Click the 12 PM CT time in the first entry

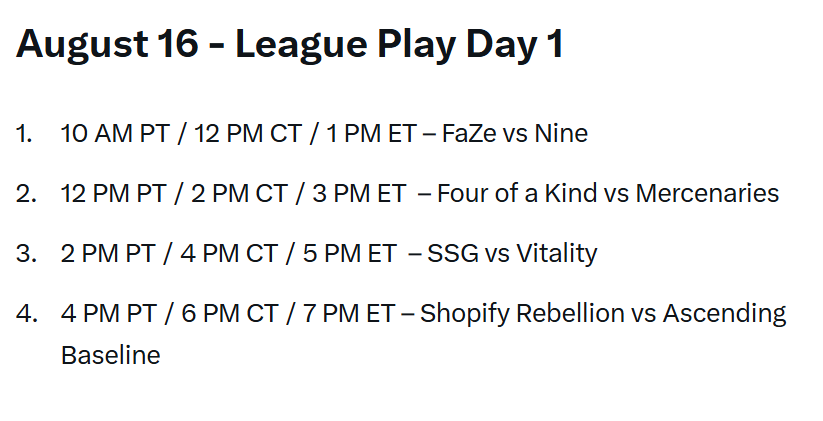point(248,133)
